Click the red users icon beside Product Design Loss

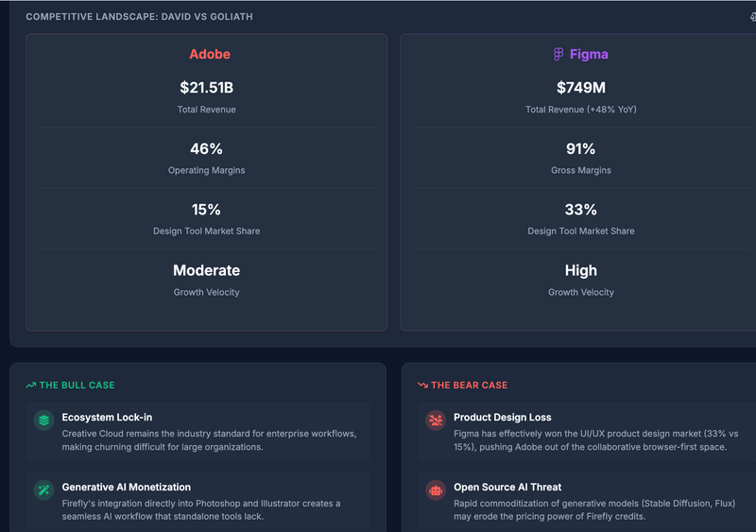tap(436, 420)
